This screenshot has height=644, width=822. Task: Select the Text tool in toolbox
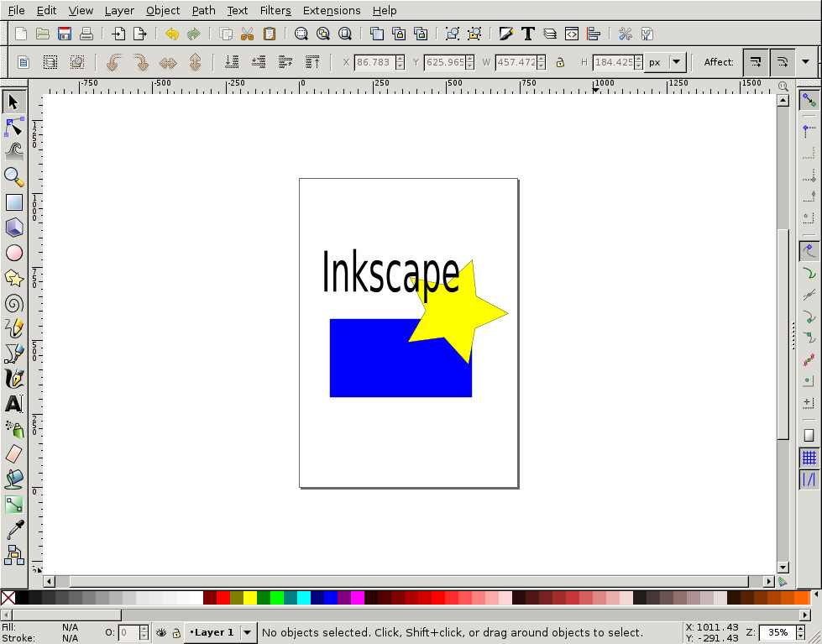(x=13, y=404)
